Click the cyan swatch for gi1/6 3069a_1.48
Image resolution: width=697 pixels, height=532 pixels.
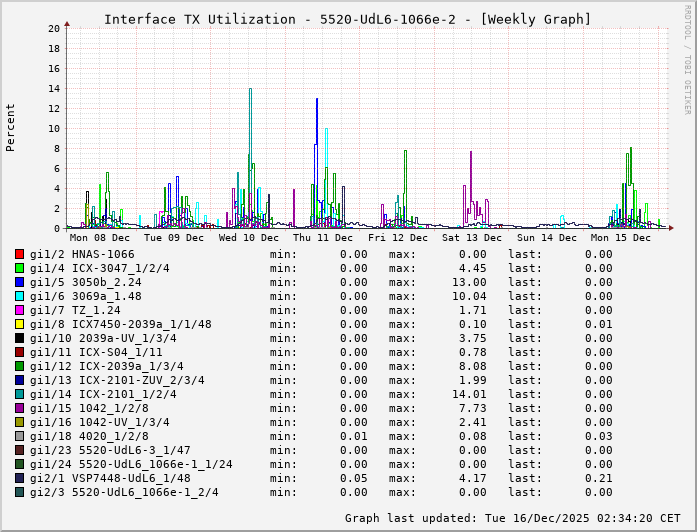pyautogui.click(x=20, y=296)
